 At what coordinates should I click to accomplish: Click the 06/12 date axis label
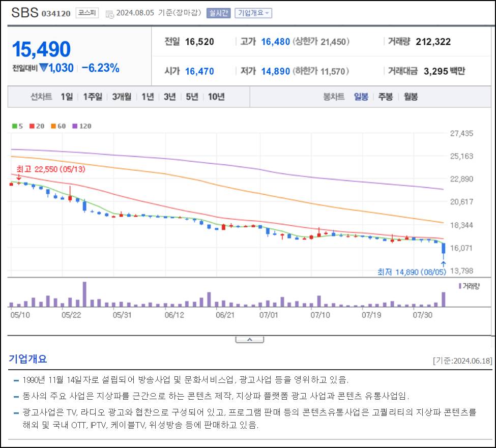pyautogui.click(x=174, y=315)
